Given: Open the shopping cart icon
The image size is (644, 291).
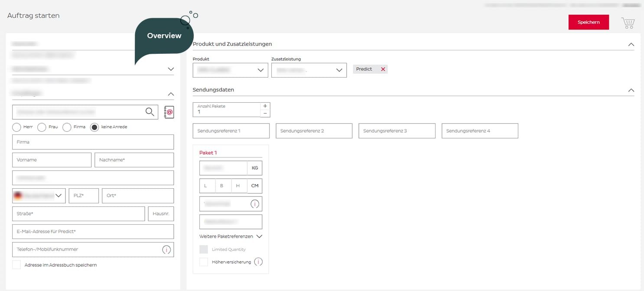Looking at the screenshot, I should [628, 23].
